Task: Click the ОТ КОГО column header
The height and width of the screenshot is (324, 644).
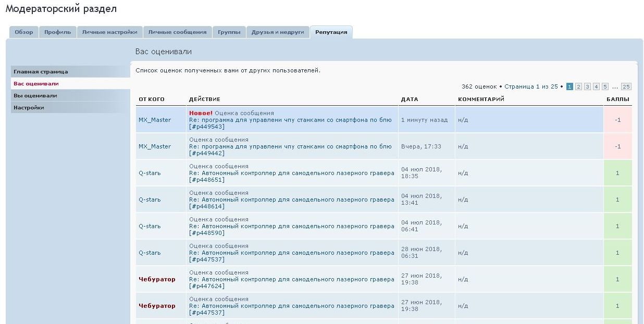Action: [151, 99]
